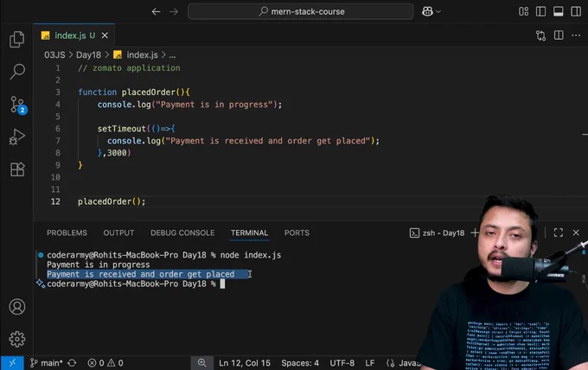Open Run and Debug view

[17, 137]
